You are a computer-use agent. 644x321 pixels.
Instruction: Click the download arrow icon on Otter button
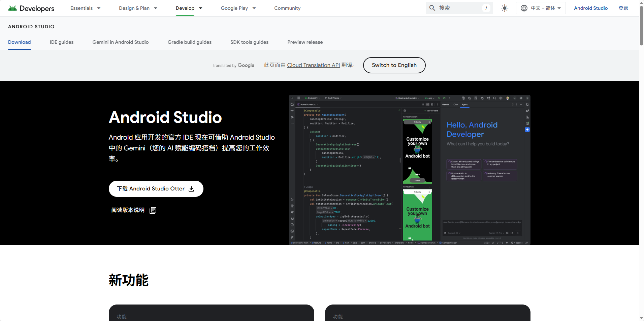(x=191, y=189)
